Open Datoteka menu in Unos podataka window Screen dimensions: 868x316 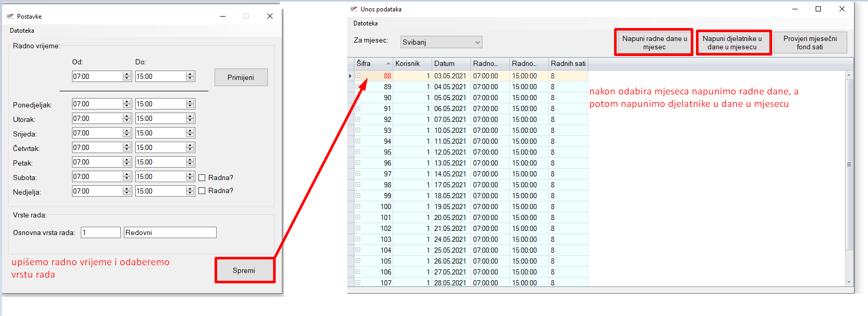click(365, 23)
